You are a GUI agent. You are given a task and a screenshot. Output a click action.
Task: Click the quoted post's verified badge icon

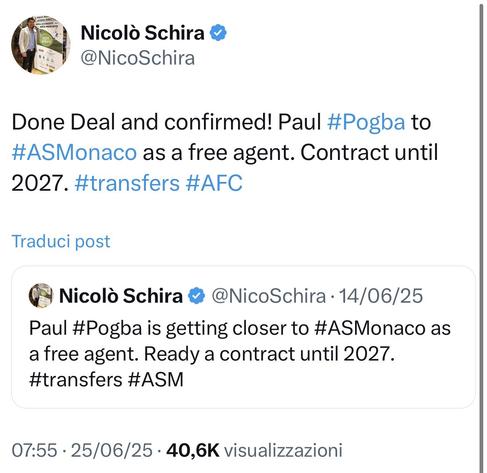pos(197,296)
